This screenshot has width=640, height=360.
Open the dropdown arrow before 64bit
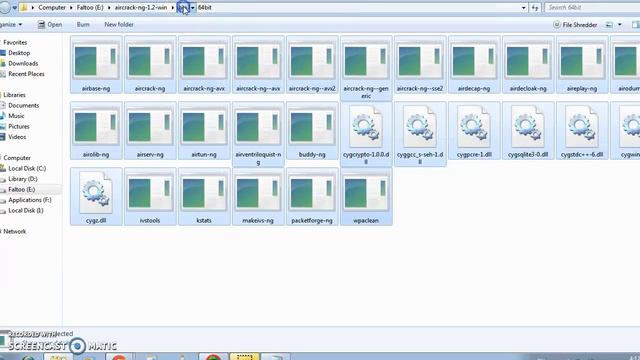tap(193, 7)
